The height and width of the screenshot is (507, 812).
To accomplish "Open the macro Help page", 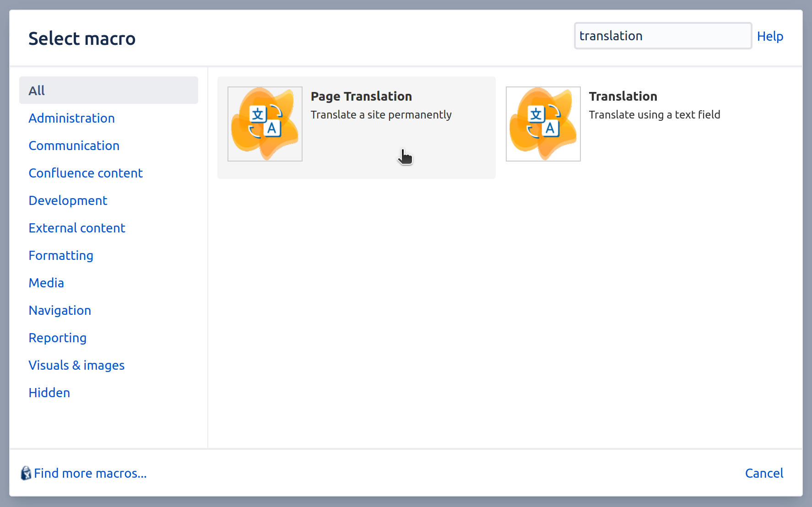I will coord(770,36).
